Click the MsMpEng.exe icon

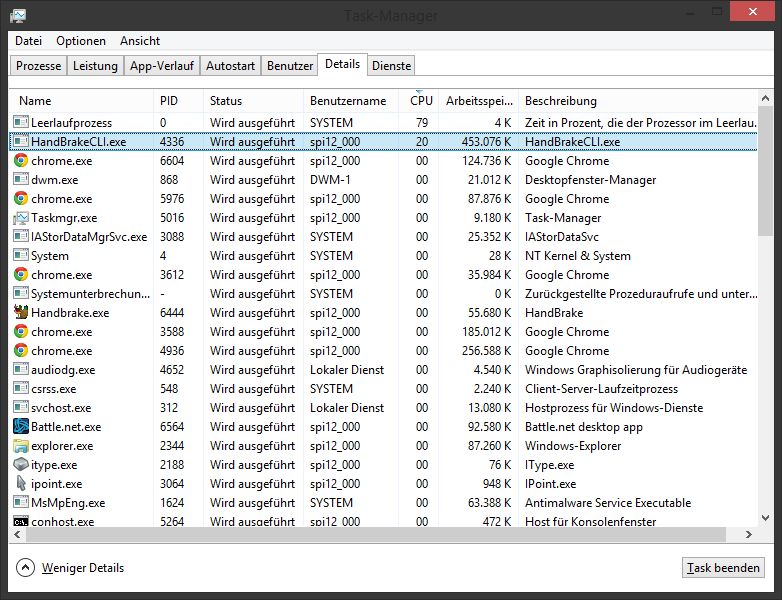[21, 502]
